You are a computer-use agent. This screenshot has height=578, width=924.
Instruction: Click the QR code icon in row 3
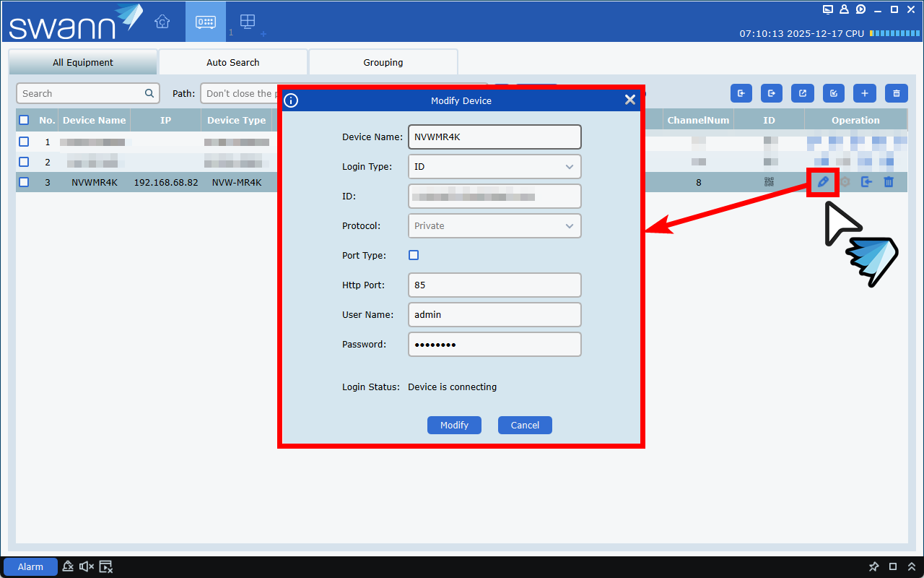click(x=769, y=182)
